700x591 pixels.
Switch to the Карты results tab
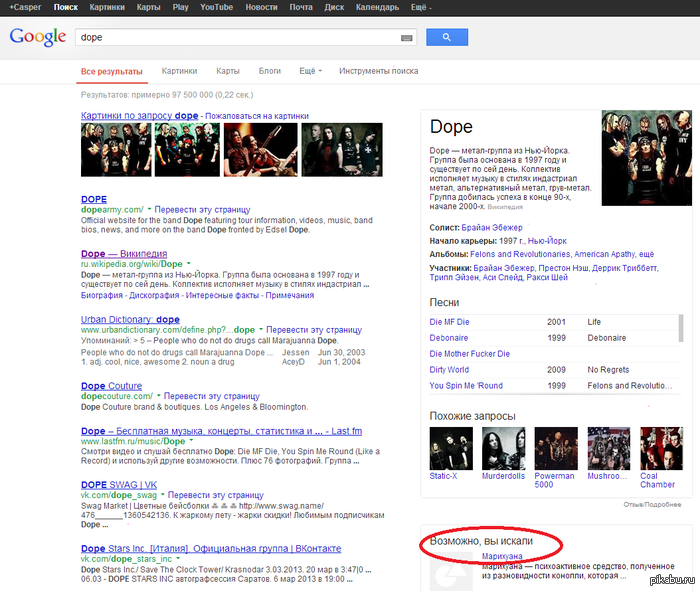click(228, 71)
